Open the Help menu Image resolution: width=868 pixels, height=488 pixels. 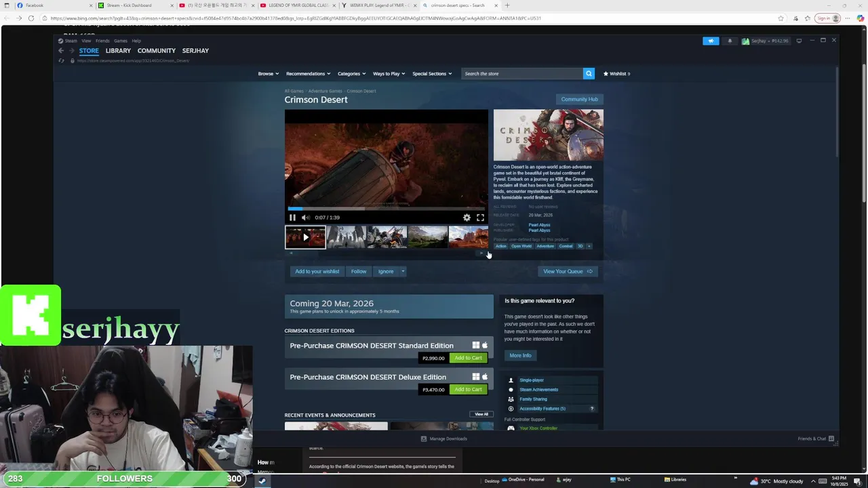point(136,41)
